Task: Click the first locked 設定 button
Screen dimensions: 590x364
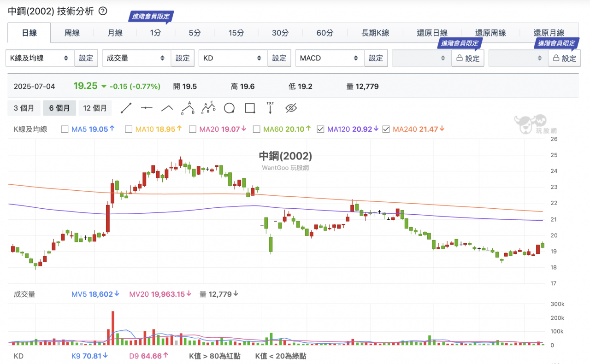Action: tap(468, 58)
